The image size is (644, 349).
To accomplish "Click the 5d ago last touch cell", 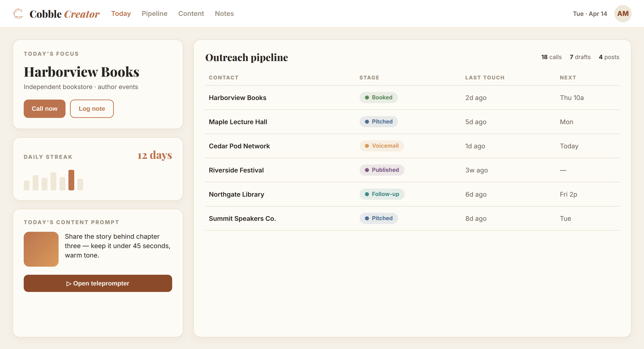I will [476, 122].
